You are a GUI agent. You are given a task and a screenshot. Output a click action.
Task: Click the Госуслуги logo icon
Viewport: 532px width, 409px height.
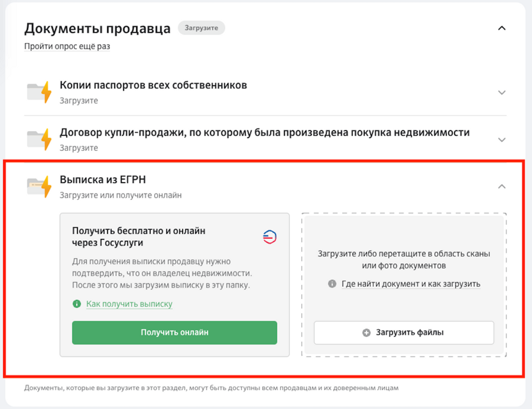(x=270, y=236)
